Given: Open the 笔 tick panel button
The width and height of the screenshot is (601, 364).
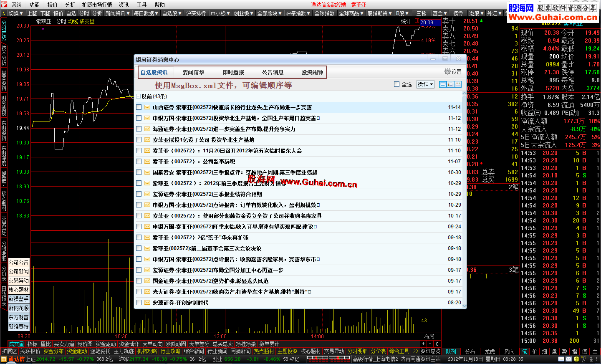Looking at the screenshot, I should pos(525,351).
